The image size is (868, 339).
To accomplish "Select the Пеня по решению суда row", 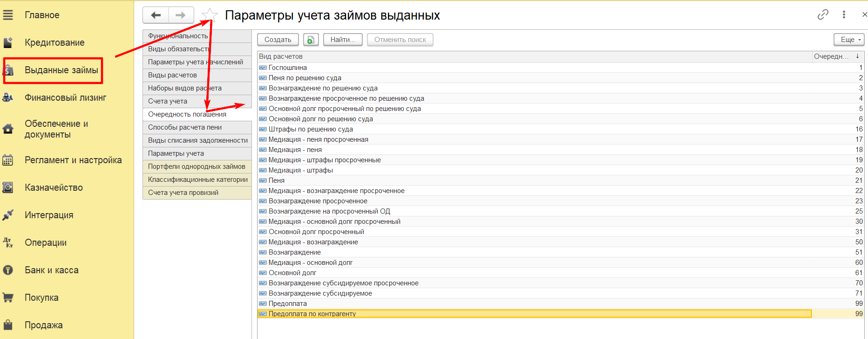I will click(x=561, y=78).
